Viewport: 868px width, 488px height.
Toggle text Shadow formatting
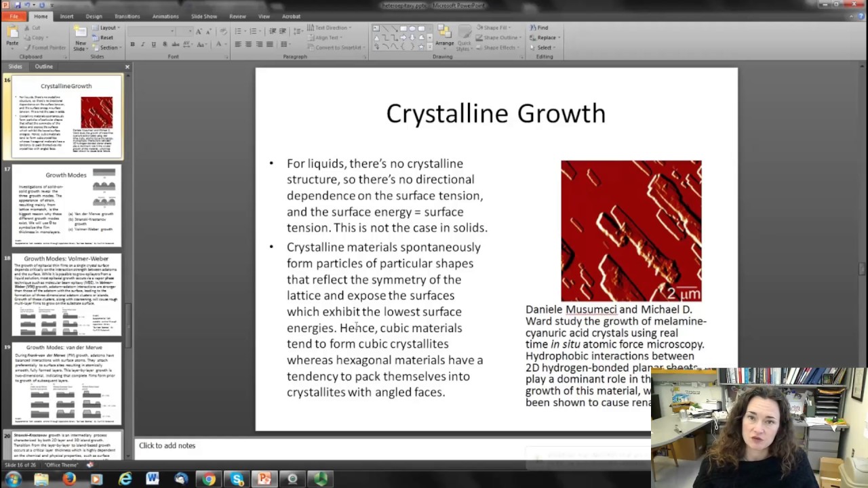164,44
